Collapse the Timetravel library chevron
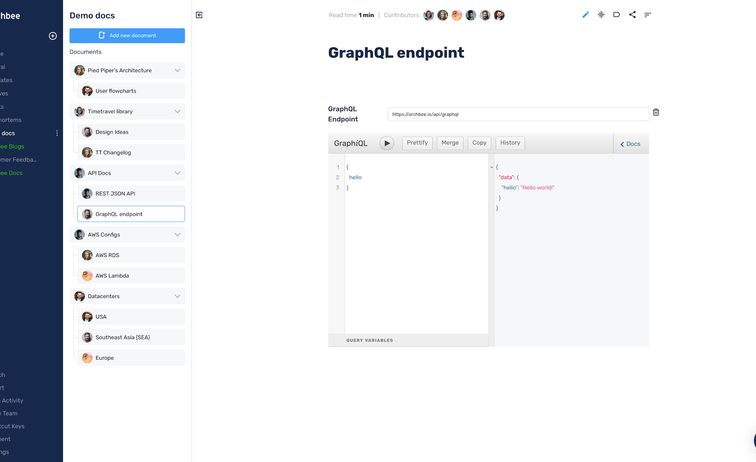The width and height of the screenshot is (756, 462). tap(177, 111)
